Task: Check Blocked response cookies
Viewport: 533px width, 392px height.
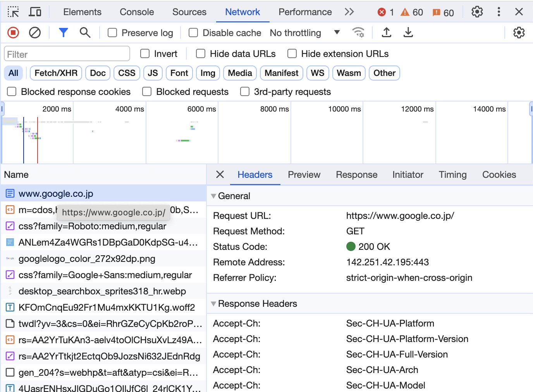Action: click(x=12, y=92)
